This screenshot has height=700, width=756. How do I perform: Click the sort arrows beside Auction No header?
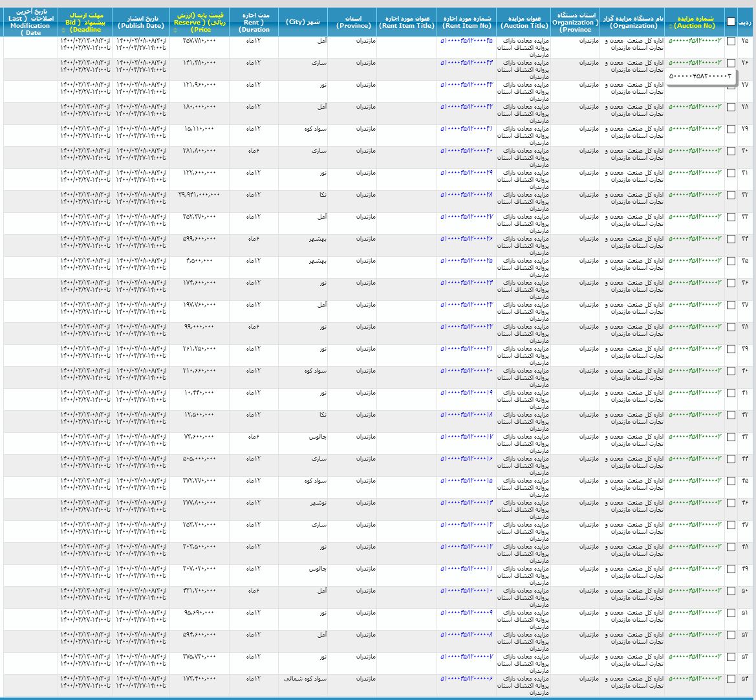[x=671, y=26]
